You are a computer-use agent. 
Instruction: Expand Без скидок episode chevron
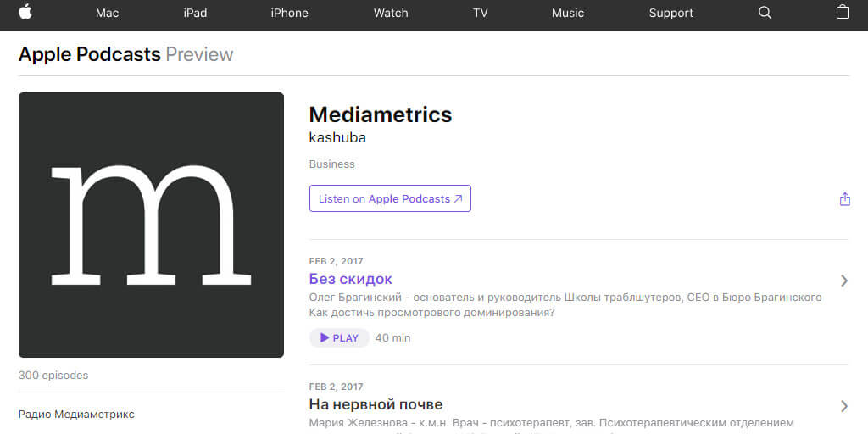coord(843,281)
